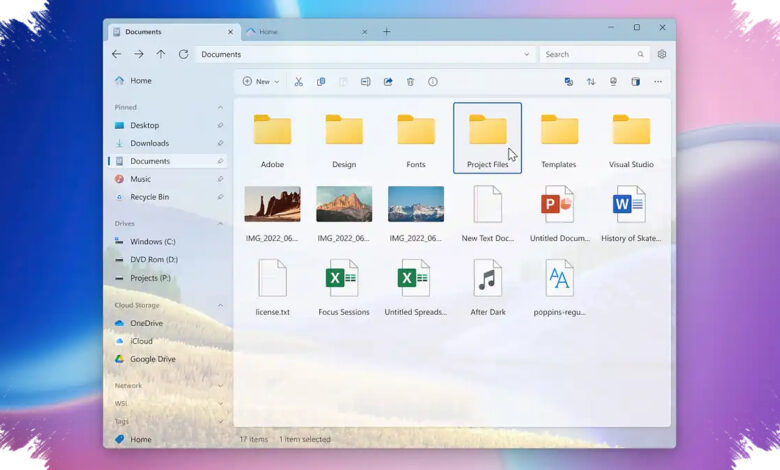Open the Projects (P:) drive

pyautogui.click(x=167, y=278)
